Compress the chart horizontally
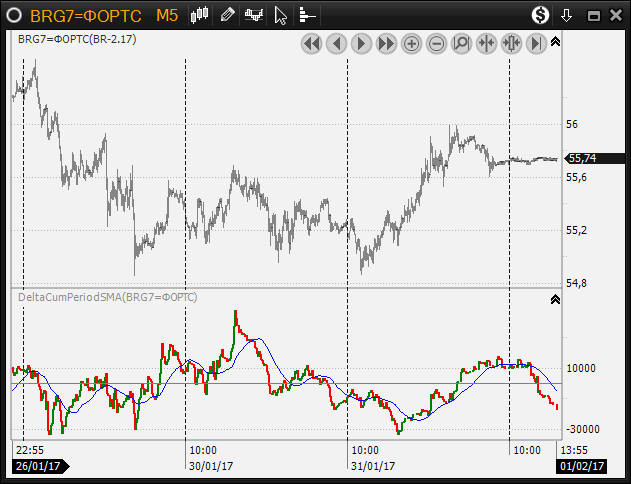This screenshot has width=631, height=484. tap(486, 43)
